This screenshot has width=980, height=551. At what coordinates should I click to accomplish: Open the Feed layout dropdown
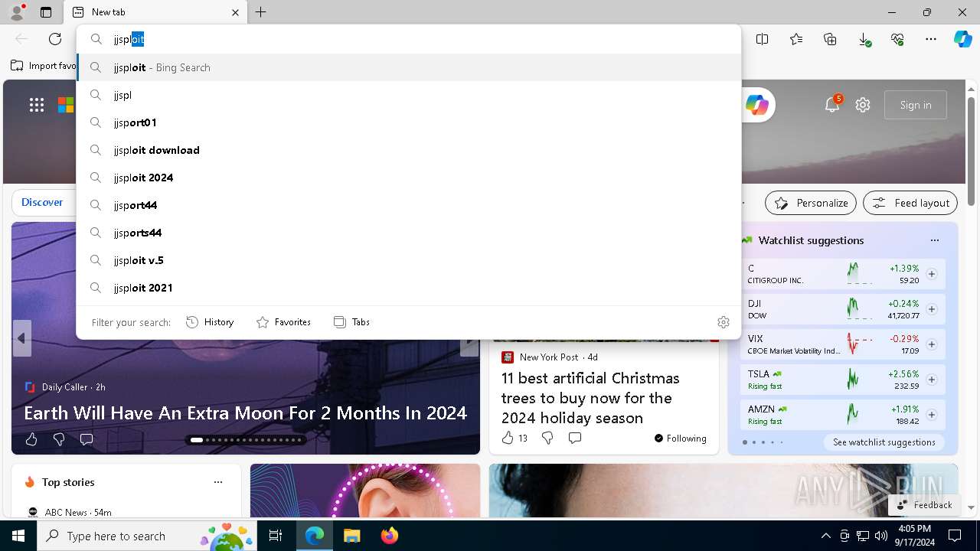coord(910,203)
